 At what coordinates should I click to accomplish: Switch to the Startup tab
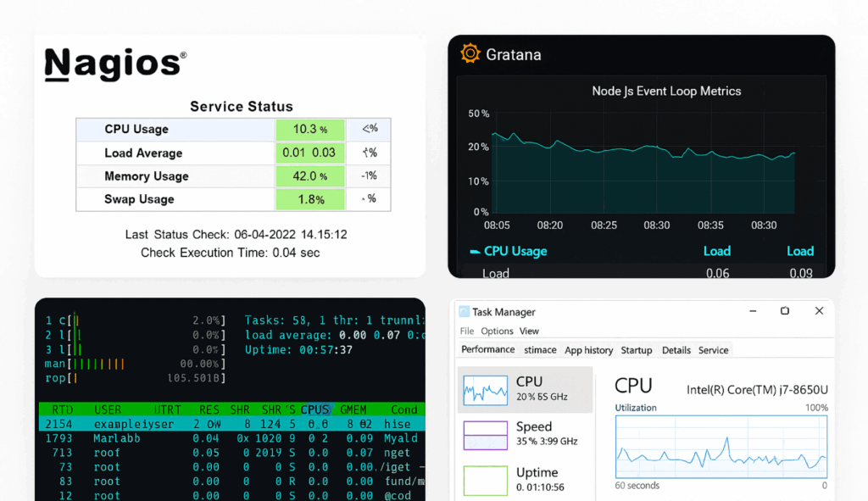[x=636, y=350]
